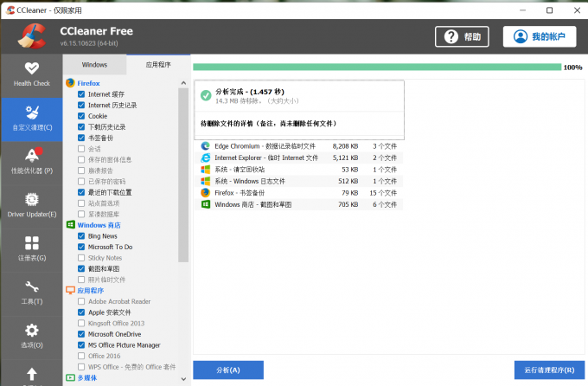This screenshot has width=588, height=386.
Task: Select the 多媒体 category heading
Action: pos(87,377)
